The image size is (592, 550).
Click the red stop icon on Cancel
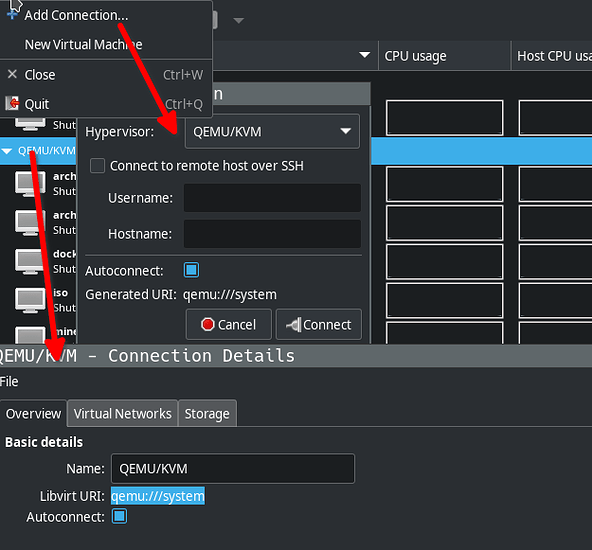pos(207,324)
